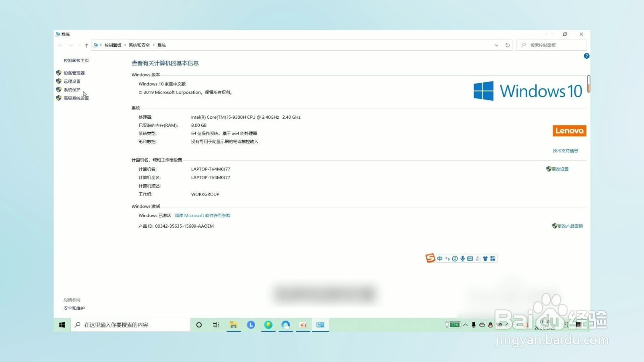Open the red-and-white app icon on the taskbar
Image resolution: width=644 pixels, height=362 pixels.
click(303, 325)
